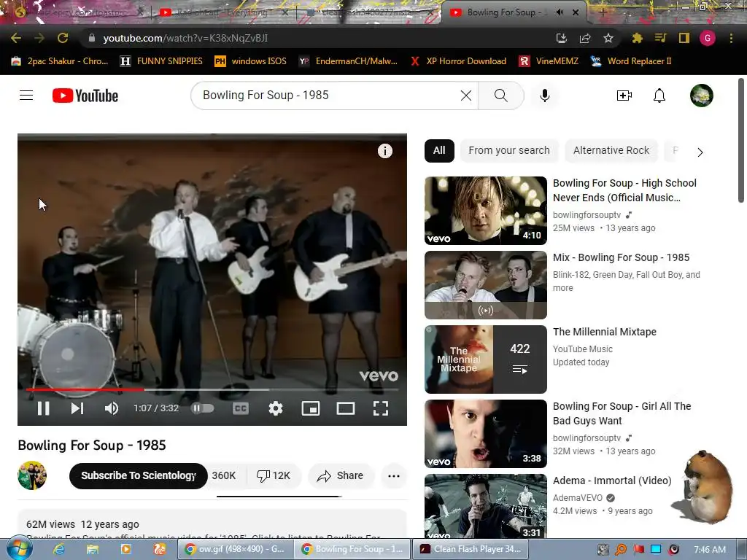Toggle the autoplay switch
The image size is (747, 560).
(203, 408)
